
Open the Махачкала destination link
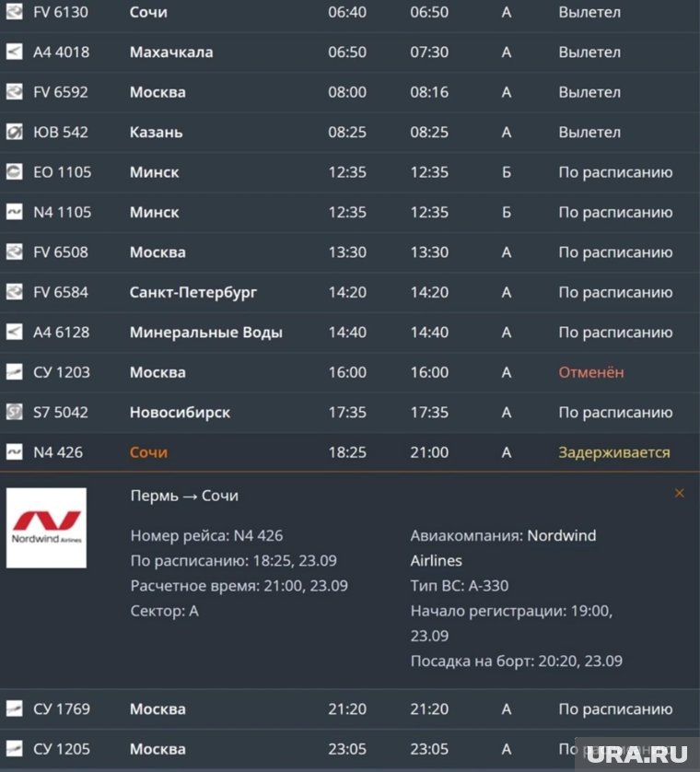171,53
